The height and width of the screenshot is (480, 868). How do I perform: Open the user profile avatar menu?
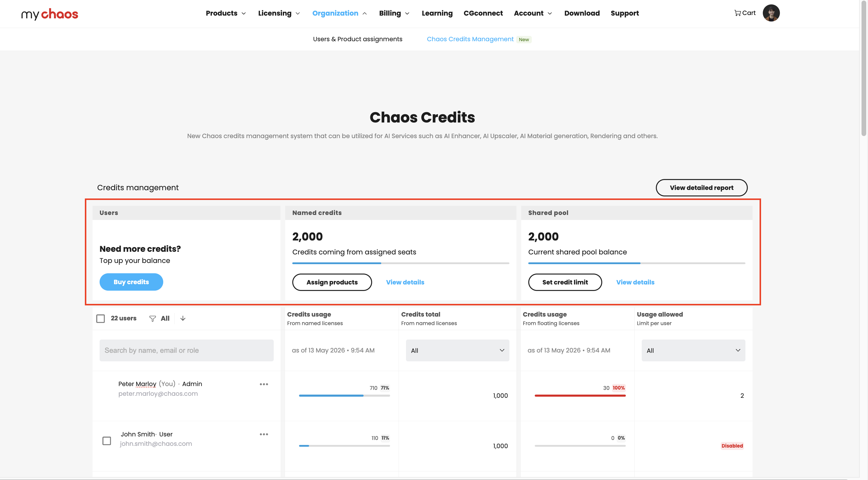click(x=771, y=13)
